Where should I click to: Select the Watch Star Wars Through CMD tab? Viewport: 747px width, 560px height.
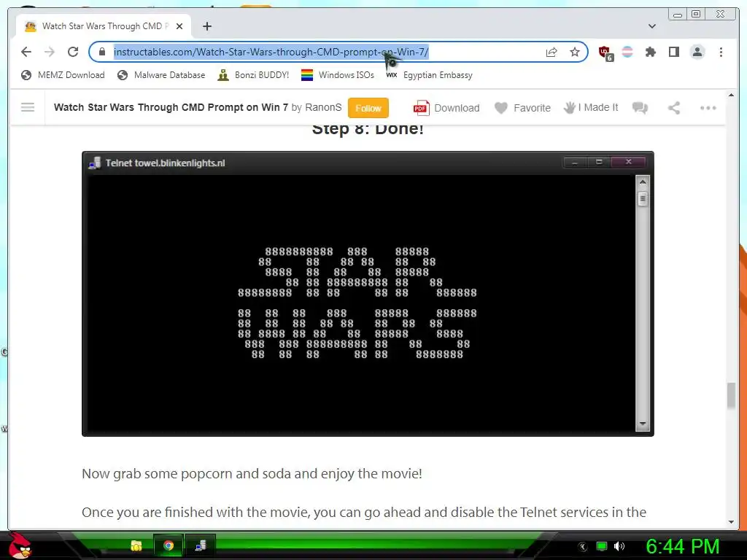click(x=104, y=26)
